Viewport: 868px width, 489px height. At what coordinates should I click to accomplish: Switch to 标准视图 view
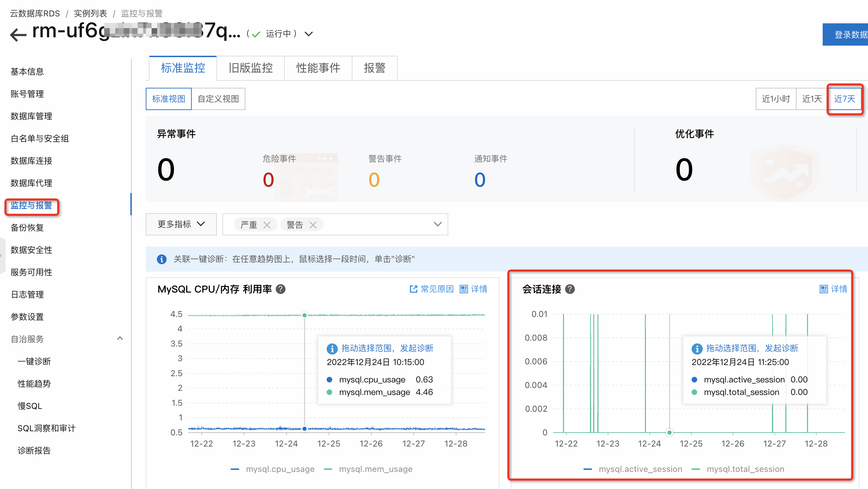169,99
